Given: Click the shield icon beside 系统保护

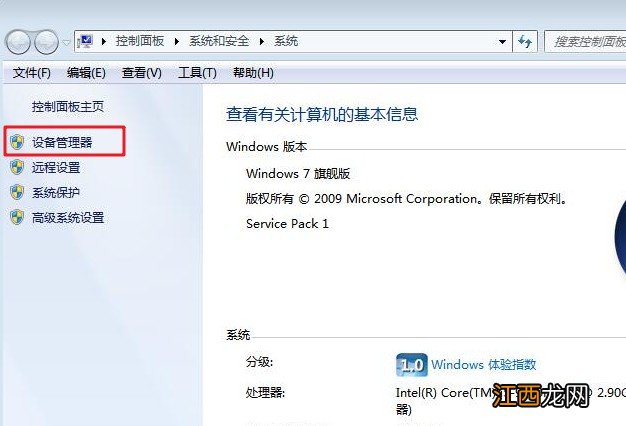Looking at the screenshot, I should [17, 192].
